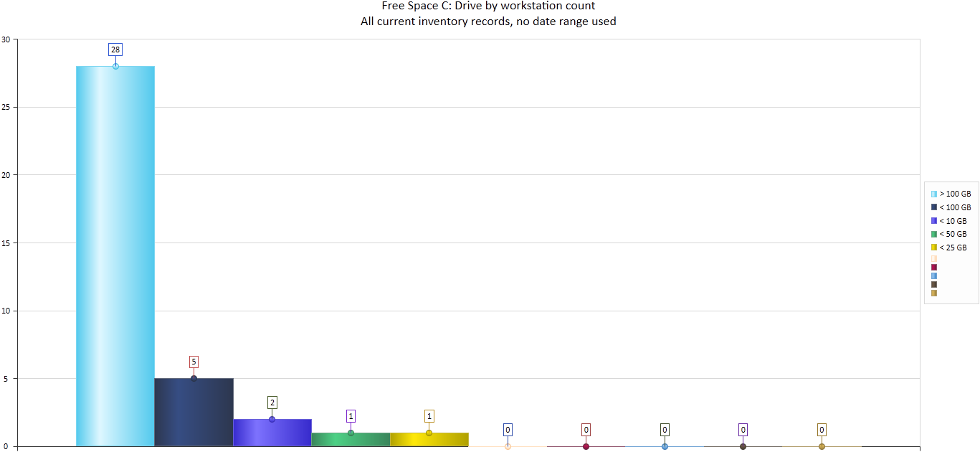Click the unlabeled crimson legend swatch
This screenshot has height=452, width=980.
934,267
